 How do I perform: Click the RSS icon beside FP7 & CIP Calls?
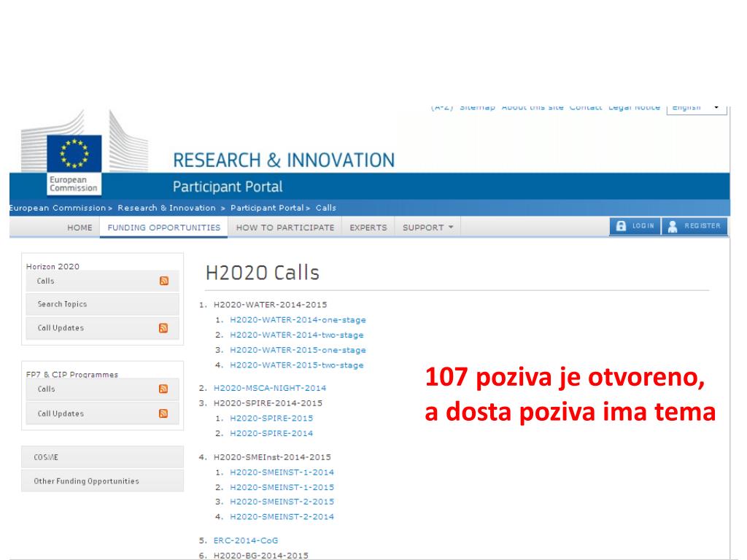(x=163, y=389)
